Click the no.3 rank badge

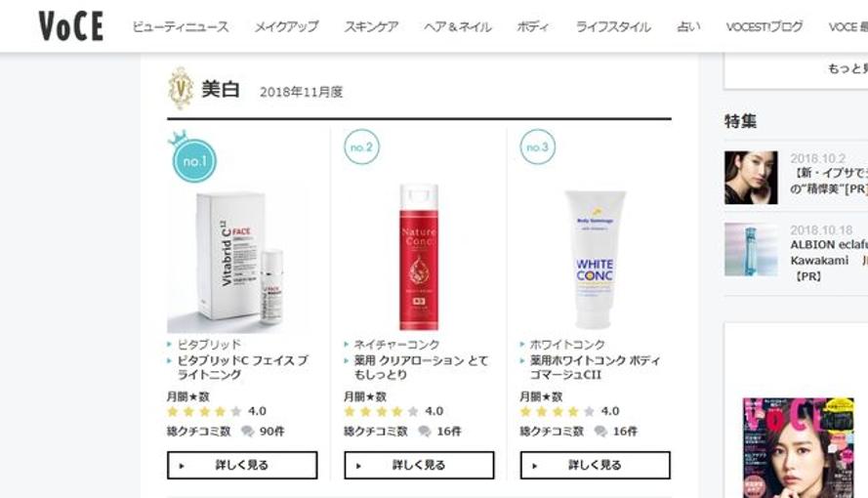[x=538, y=146]
